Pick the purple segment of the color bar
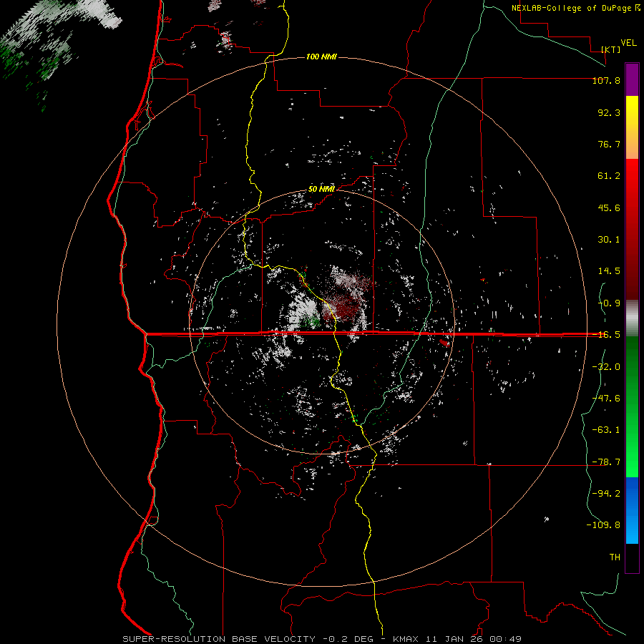 [632, 79]
